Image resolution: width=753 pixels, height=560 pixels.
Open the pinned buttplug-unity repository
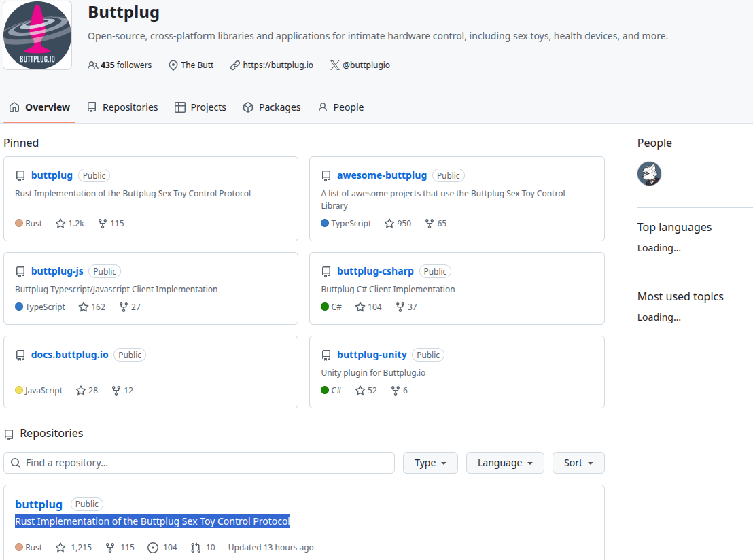[372, 355]
